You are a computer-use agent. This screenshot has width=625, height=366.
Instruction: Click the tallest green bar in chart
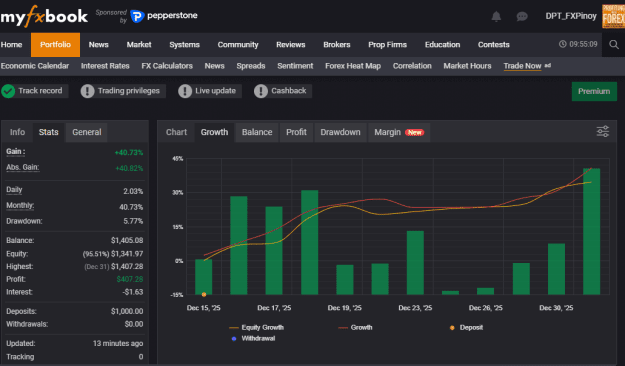(x=591, y=231)
